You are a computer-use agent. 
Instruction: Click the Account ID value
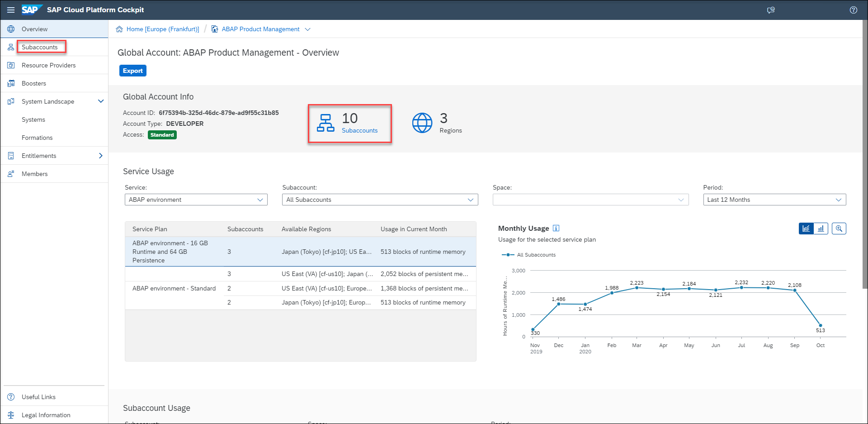click(219, 113)
